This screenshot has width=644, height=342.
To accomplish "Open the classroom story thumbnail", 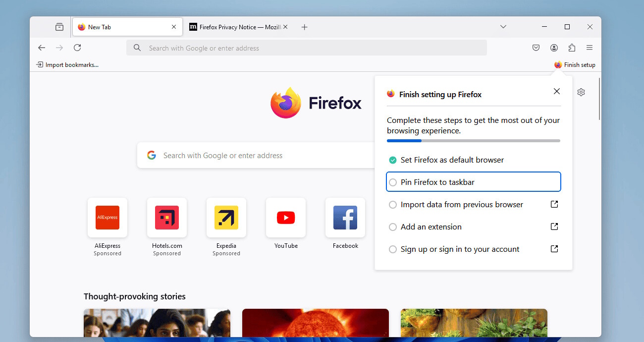I will pyautogui.click(x=157, y=323).
